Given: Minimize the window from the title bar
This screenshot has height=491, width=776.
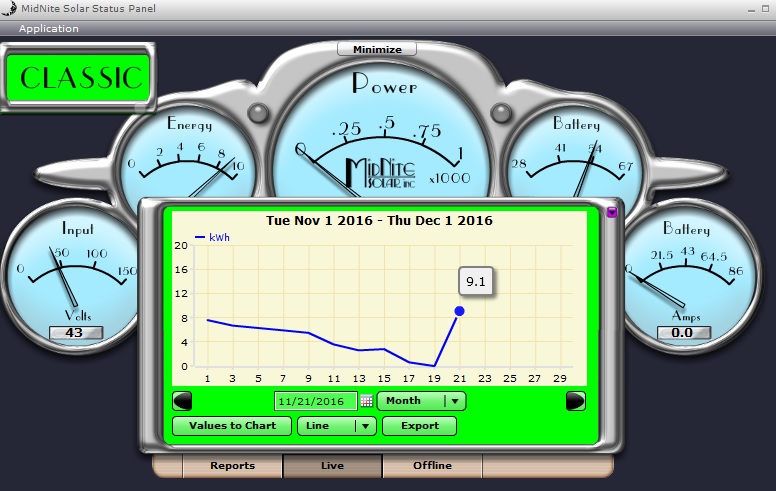Looking at the screenshot, I should pyautogui.click(x=751, y=9).
